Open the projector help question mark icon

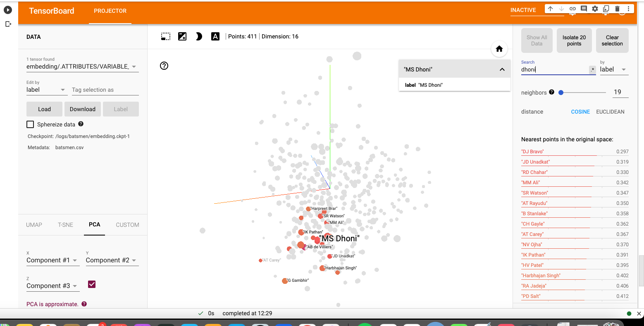[164, 66]
